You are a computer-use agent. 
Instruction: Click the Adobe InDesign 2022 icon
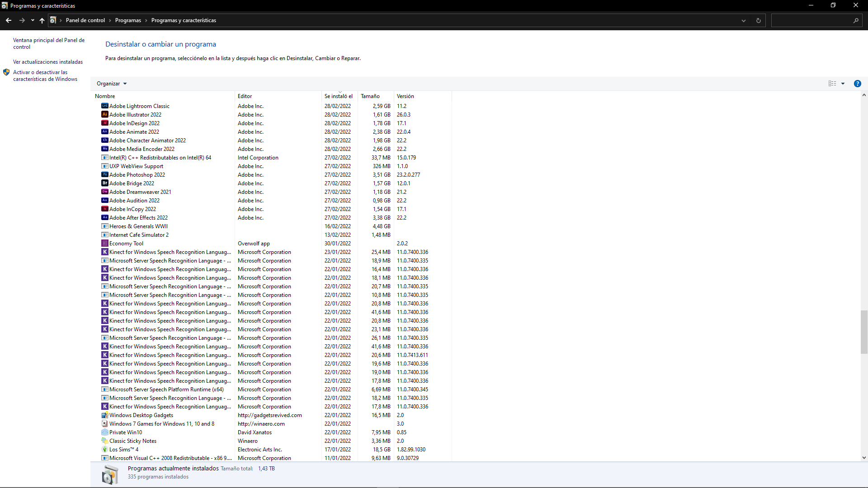click(105, 123)
